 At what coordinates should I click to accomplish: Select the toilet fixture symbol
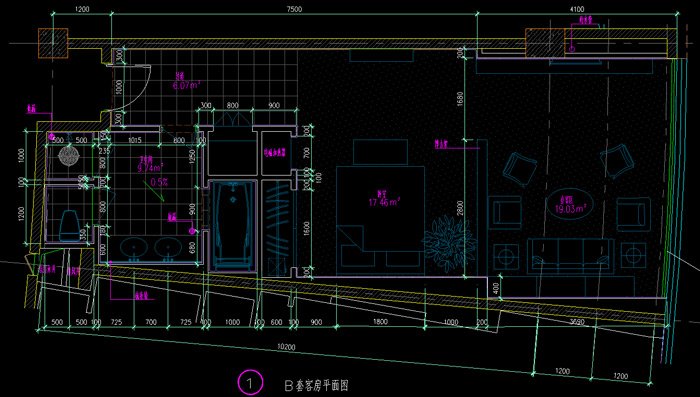click(x=70, y=226)
